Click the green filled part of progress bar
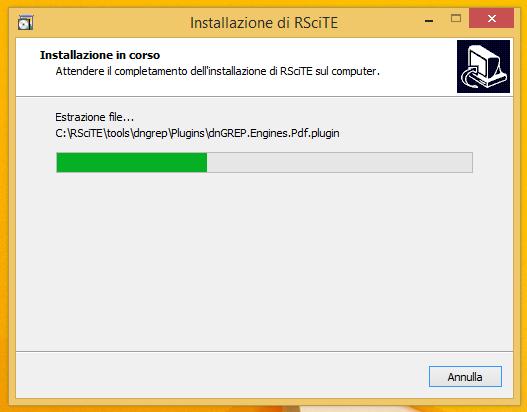 pos(132,162)
